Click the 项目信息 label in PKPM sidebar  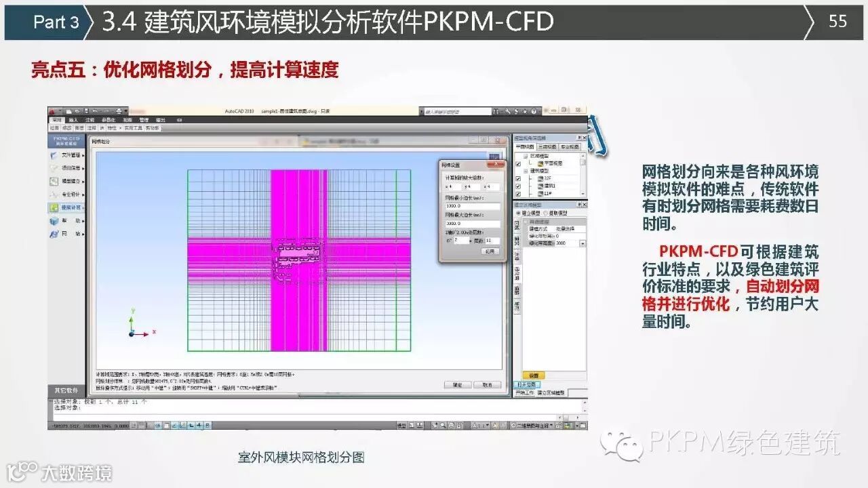(71, 168)
